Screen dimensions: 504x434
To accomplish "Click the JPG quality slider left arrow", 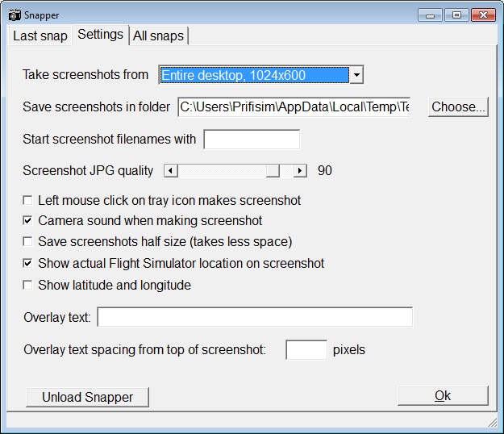I will click(170, 170).
